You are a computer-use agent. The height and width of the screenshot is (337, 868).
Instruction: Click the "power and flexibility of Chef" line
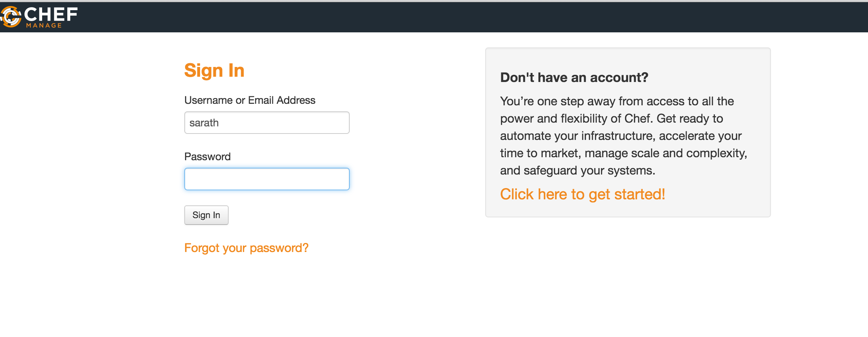(x=611, y=118)
